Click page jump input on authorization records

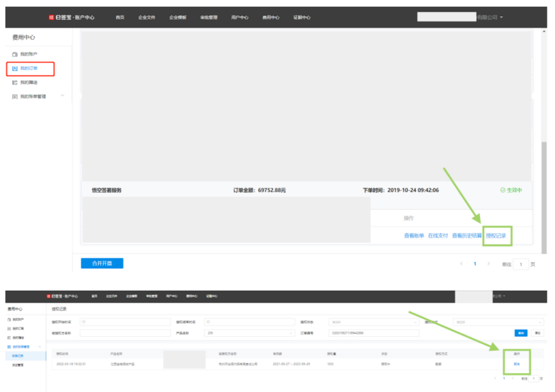534,379
